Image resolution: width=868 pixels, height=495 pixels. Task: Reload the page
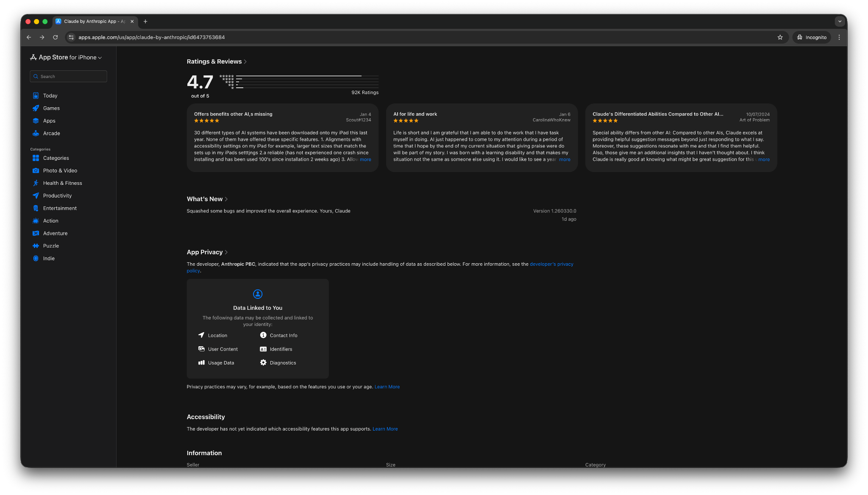pos(55,37)
